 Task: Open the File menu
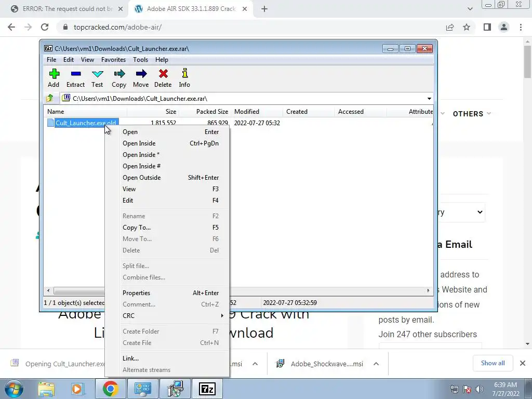tap(51, 60)
